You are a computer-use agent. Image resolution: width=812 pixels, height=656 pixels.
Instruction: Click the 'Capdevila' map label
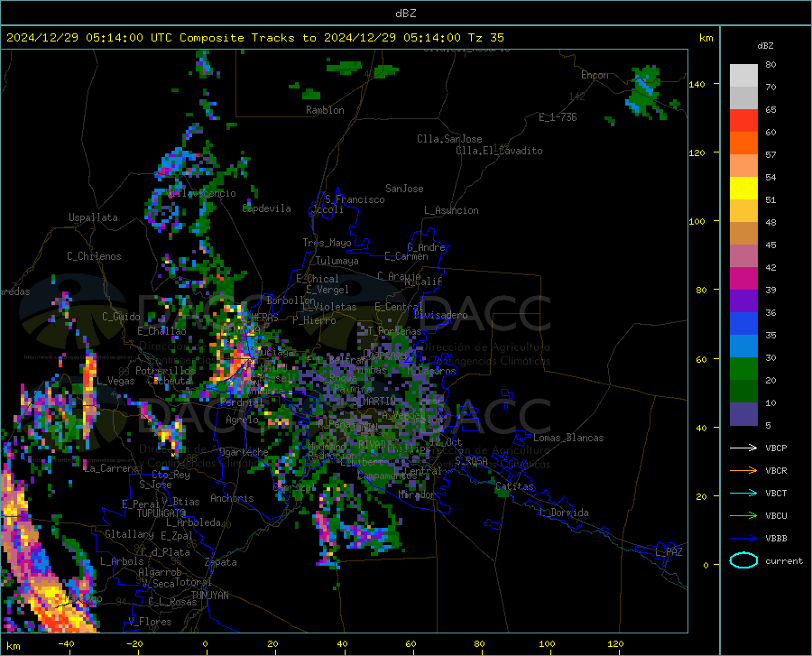pos(267,208)
